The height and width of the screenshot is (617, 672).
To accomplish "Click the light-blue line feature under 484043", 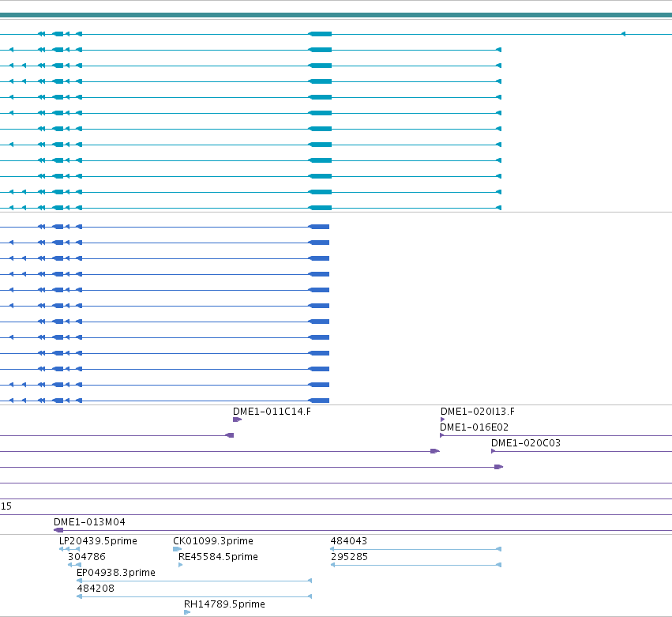I will point(415,549).
